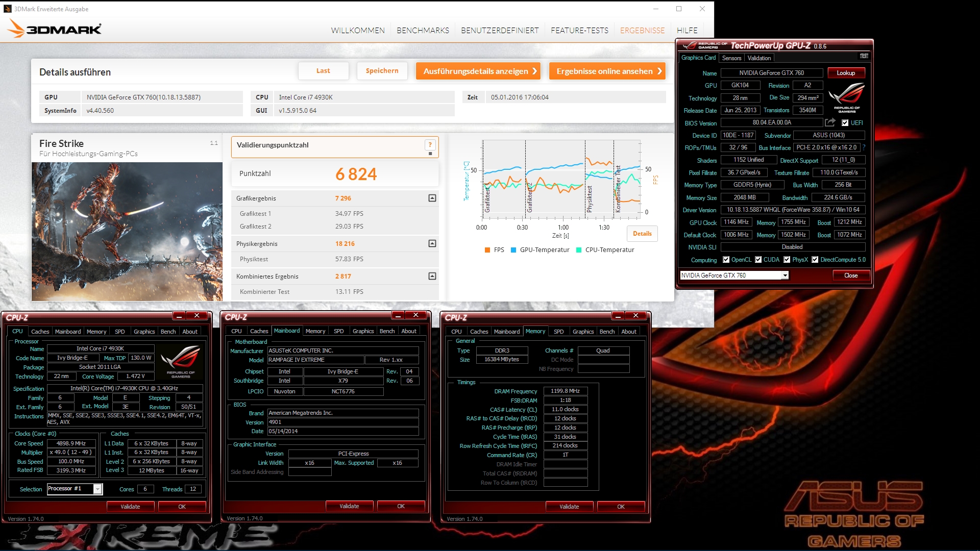Click the Lookup button in GPU-Z
Screen dimensions: 980x551
(845, 73)
